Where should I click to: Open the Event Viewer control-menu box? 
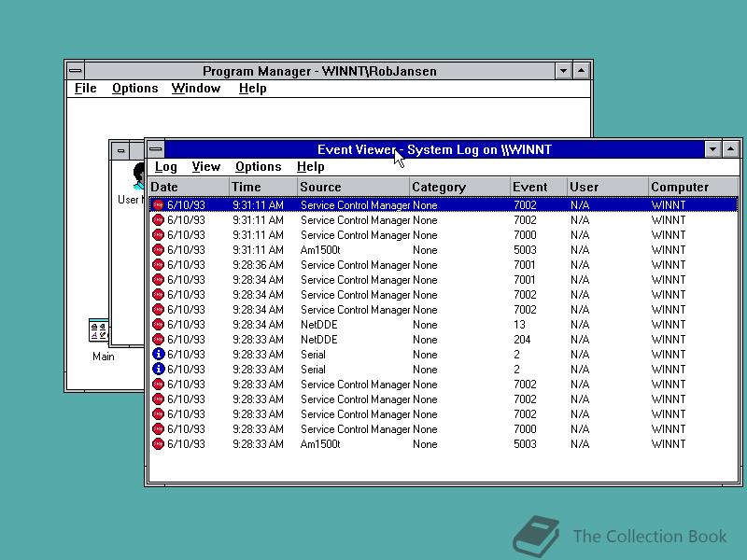(x=156, y=149)
